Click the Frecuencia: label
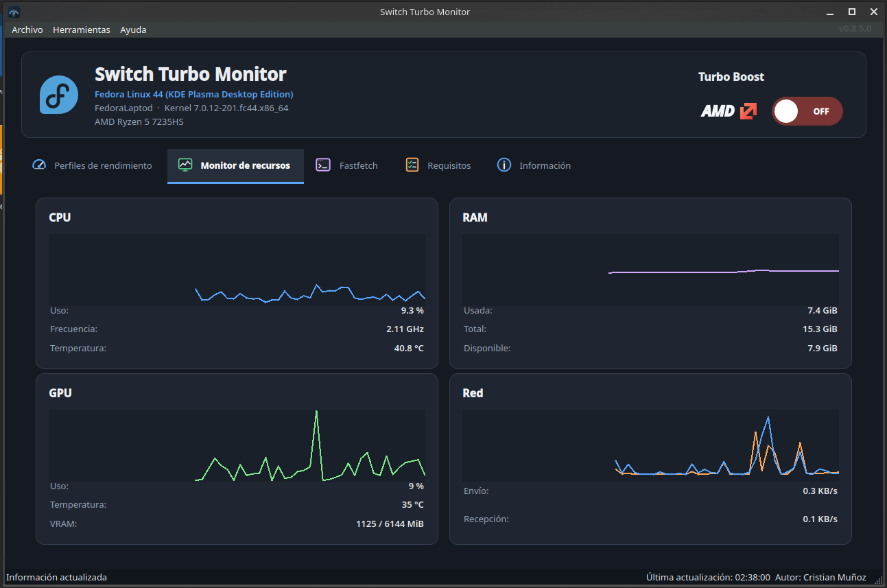Viewport: 887px width, 588px height. point(73,329)
